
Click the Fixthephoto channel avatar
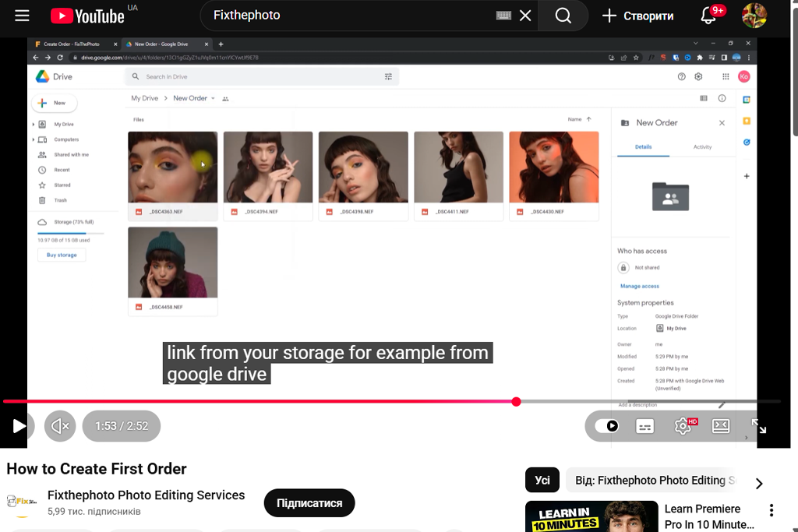(x=22, y=502)
